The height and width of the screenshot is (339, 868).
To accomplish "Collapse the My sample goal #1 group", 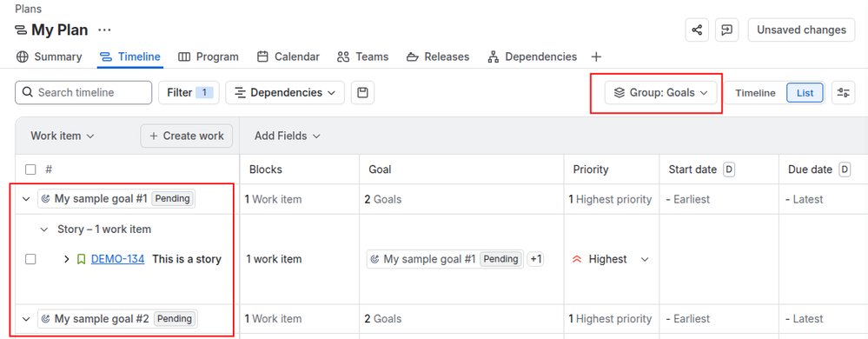I will tap(26, 199).
